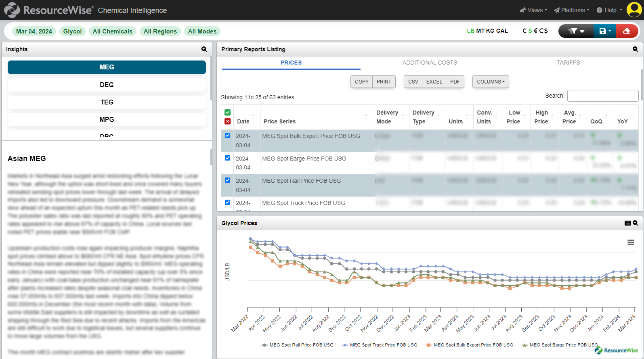Select MEG in Insights list
This screenshot has height=359, width=644.
[x=107, y=67]
